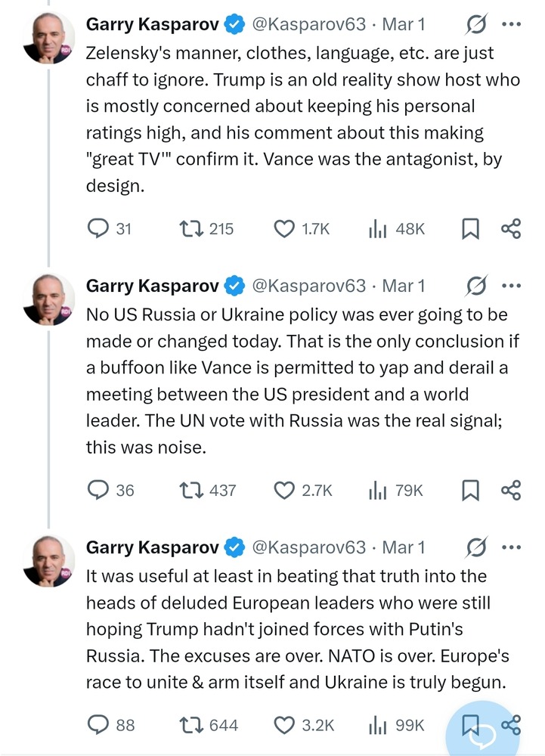Open more options for first tweet
Image resolution: width=545 pixels, height=756 pixels.
tap(512, 24)
